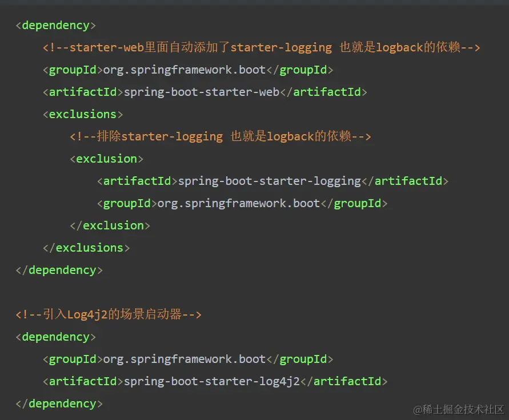Click the spring-boot-starter-log4j2 artifactId line
Screen dimensions: 509x420
[215, 381]
